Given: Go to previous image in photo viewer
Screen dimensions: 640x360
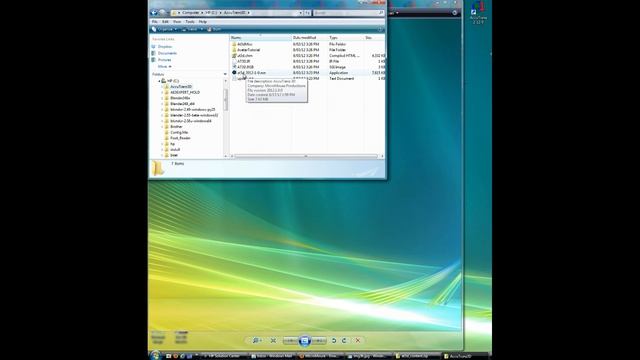Looking at the screenshot, I should (x=290, y=340).
